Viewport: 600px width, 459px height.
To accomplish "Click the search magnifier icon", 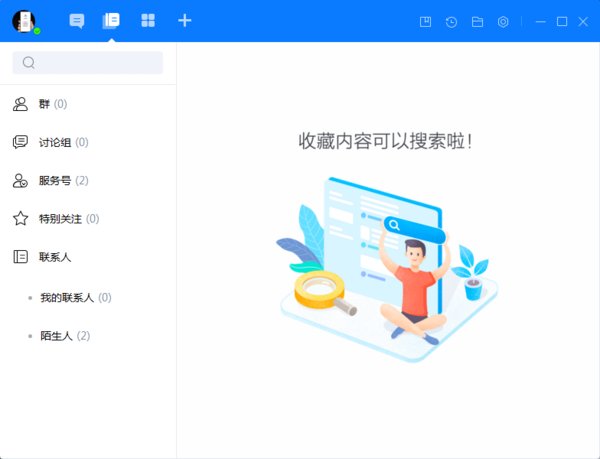I will [x=29, y=62].
